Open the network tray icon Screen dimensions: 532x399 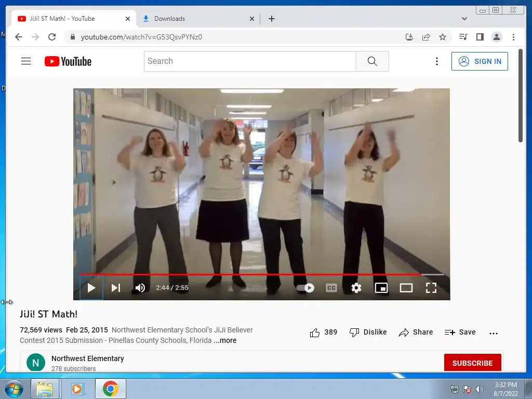(x=454, y=389)
